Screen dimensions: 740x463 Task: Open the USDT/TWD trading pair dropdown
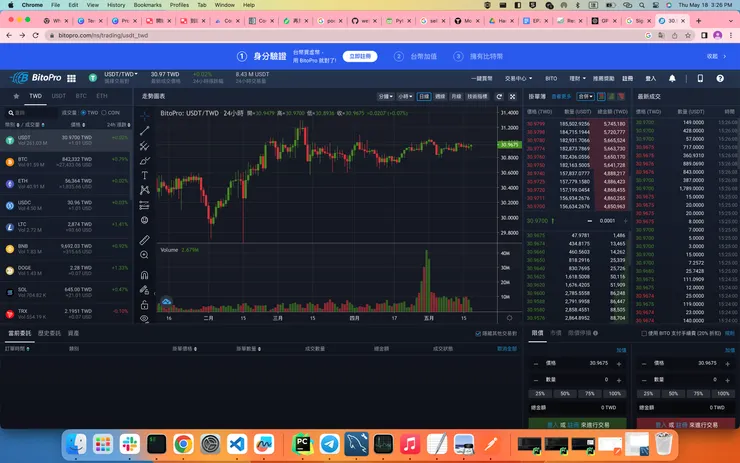pyautogui.click(x=121, y=74)
